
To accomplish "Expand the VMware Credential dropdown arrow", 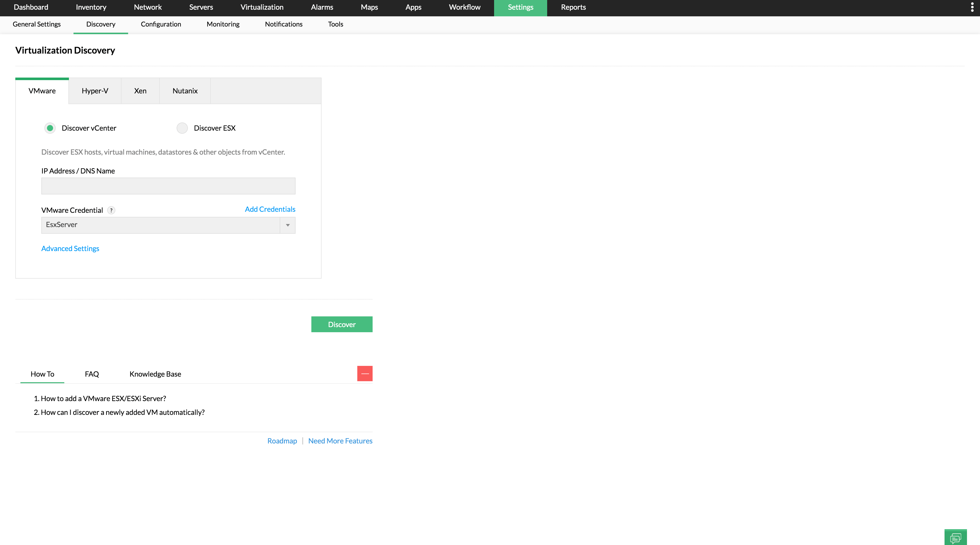I will tap(288, 225).
